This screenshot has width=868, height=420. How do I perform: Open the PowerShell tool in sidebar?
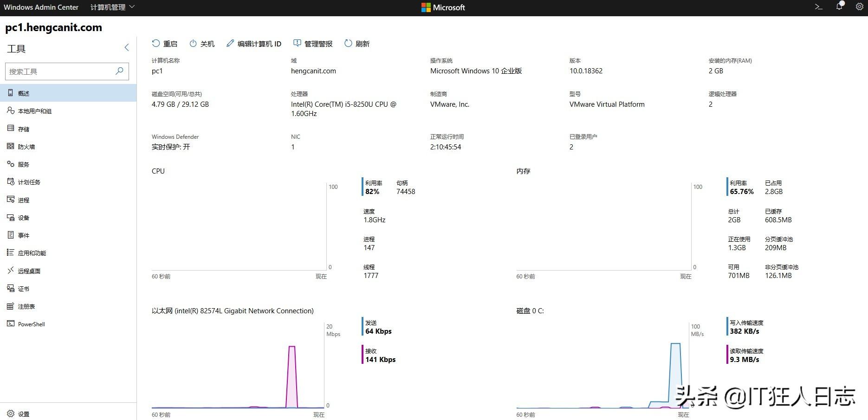point(68,324)
